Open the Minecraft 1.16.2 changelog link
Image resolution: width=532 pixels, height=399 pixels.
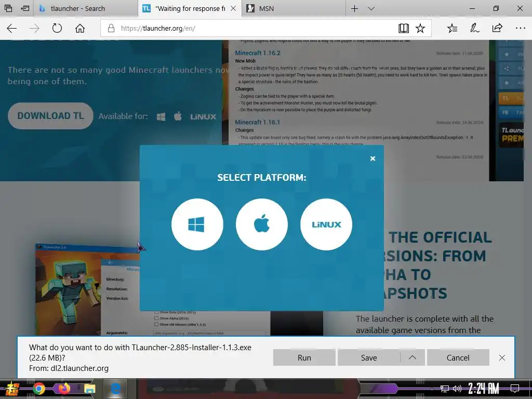(258, 53)
